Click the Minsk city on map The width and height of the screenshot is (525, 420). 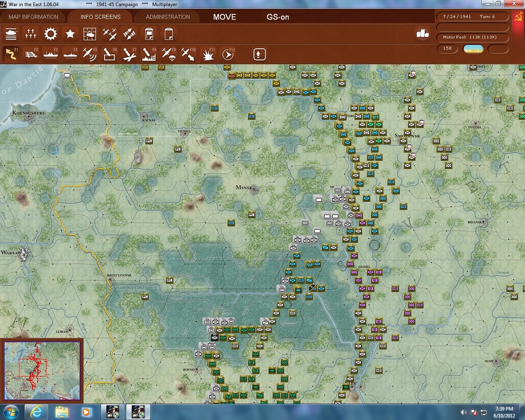[254, 190]
